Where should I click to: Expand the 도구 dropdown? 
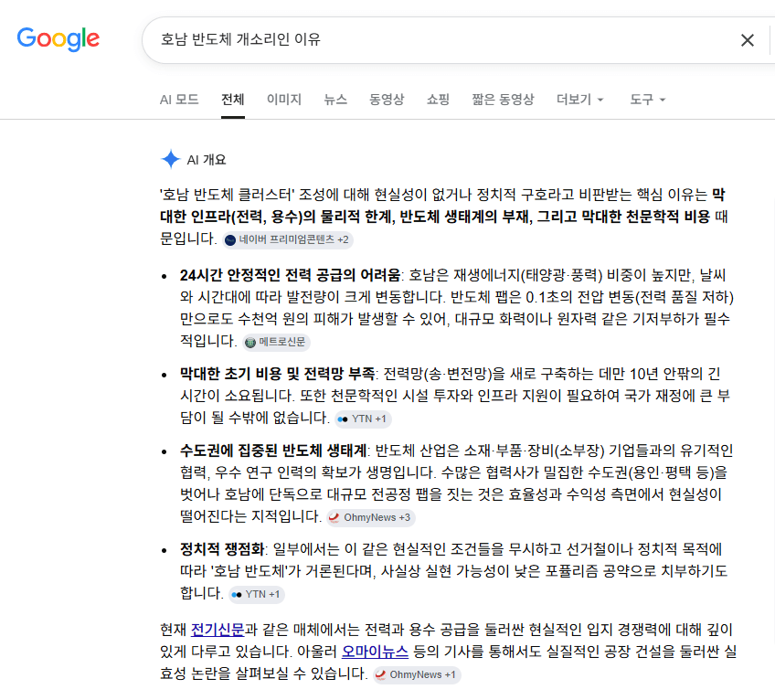pos(648,100)
